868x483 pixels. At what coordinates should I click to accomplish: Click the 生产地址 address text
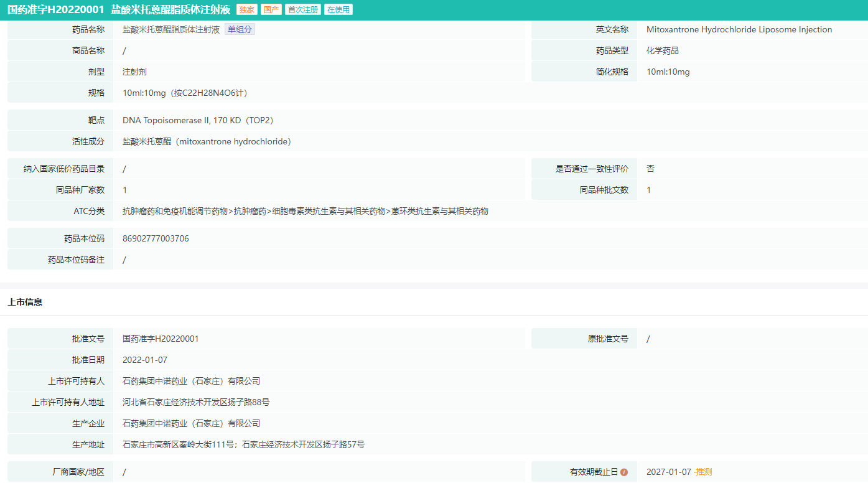tap(243, 444)
